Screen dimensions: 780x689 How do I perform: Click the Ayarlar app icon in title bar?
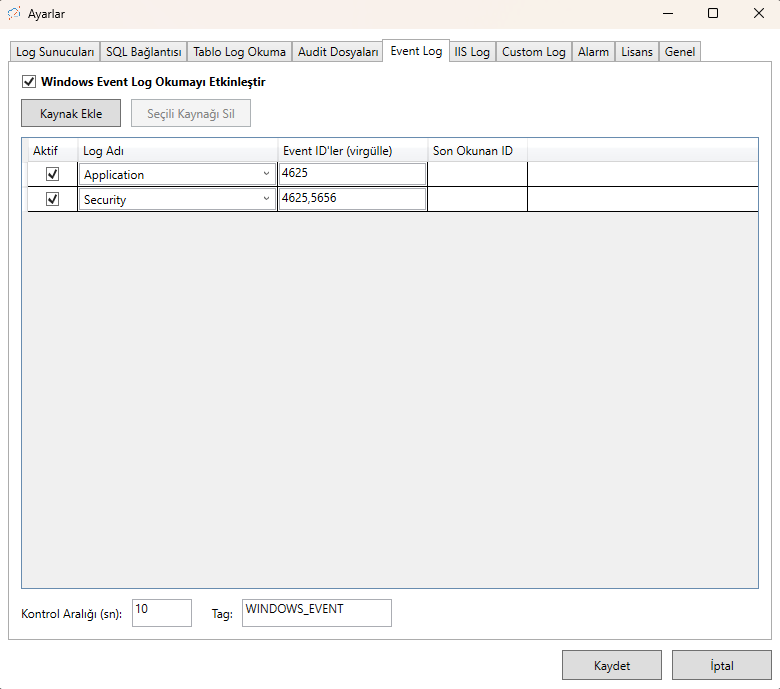pyautogui.click(x=14, y=13)
